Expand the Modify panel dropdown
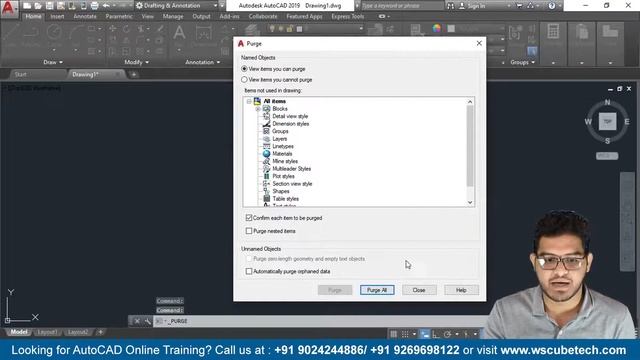 [x=136, y=62]
